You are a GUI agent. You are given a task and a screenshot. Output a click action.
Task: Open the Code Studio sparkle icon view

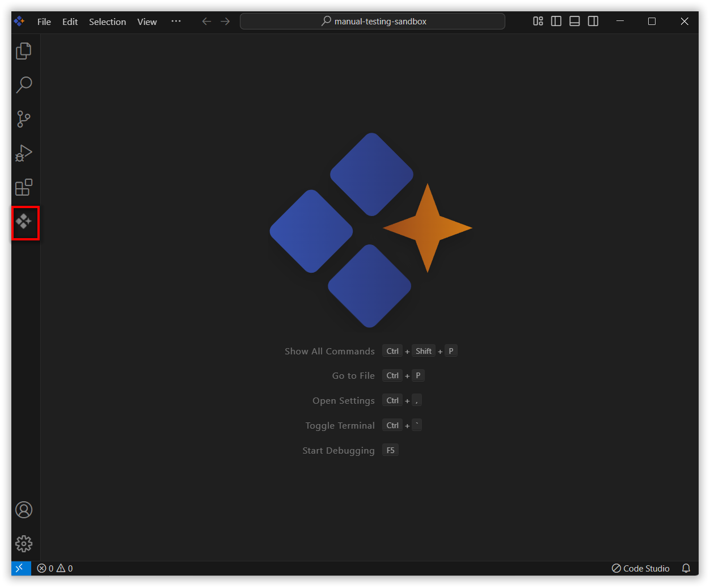coord(24,221)
